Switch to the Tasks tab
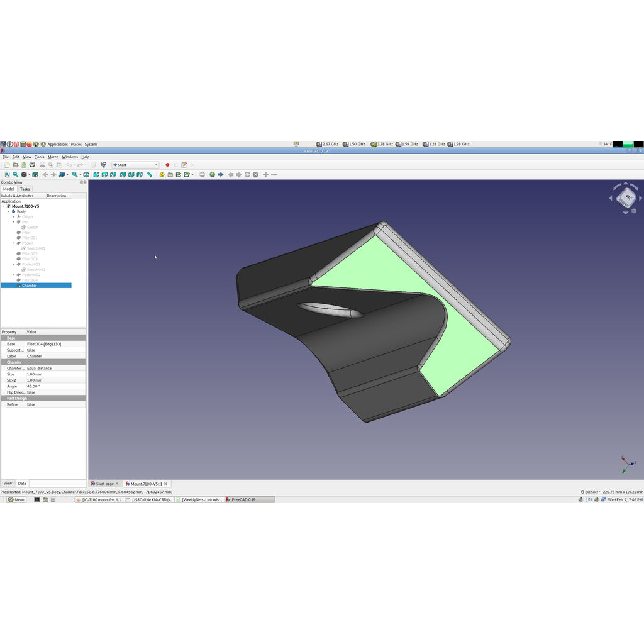644x644 pixels. [25, 189]
